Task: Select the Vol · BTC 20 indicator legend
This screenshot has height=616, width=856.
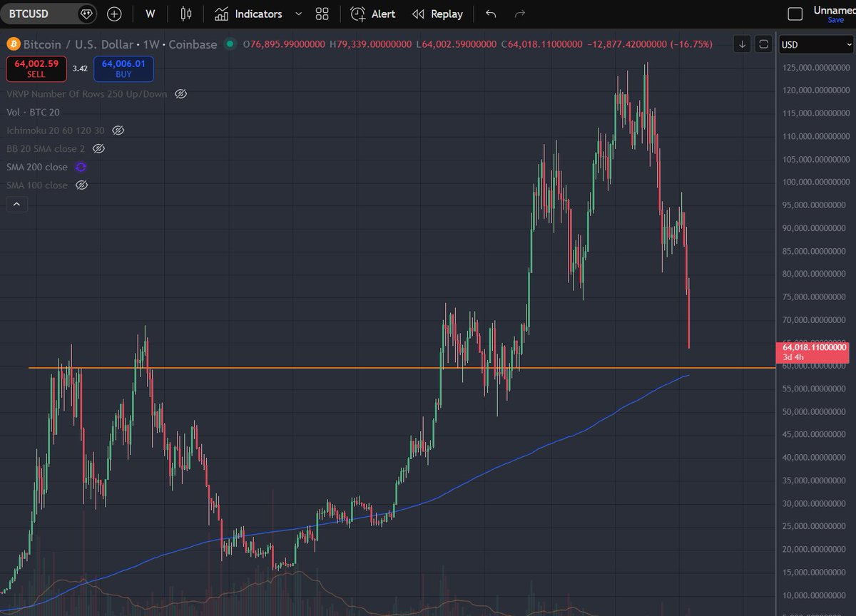Action: [33, 112]
